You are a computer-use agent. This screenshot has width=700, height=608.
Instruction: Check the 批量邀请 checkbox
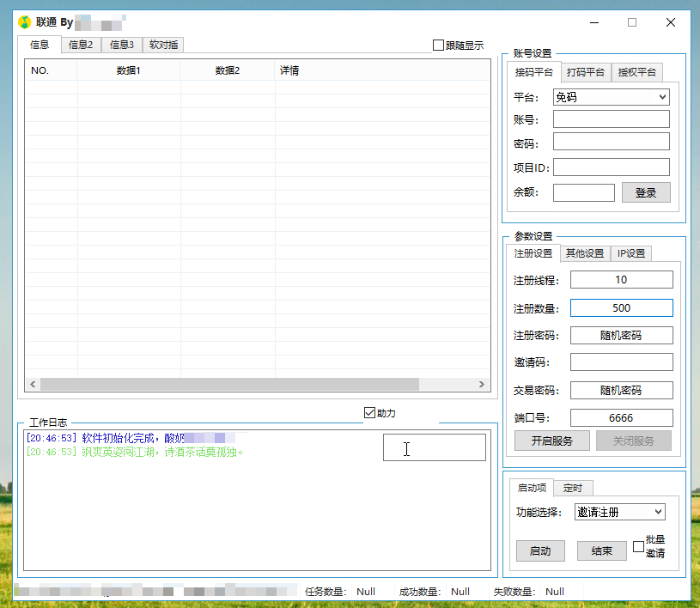(638, 546)
